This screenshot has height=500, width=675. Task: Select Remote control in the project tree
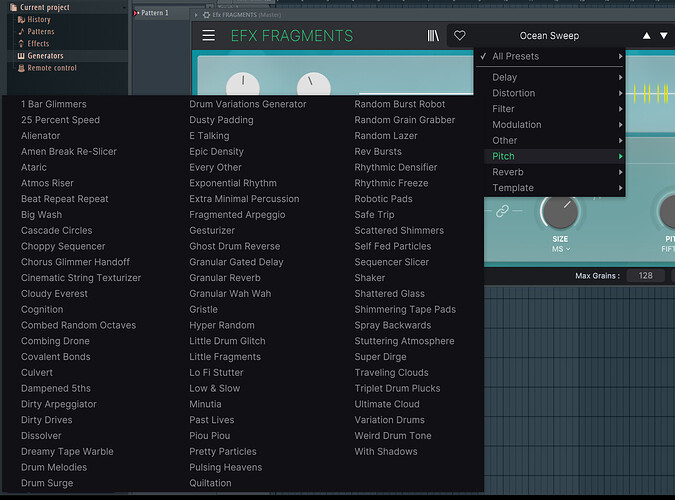[x=52, y=68]
